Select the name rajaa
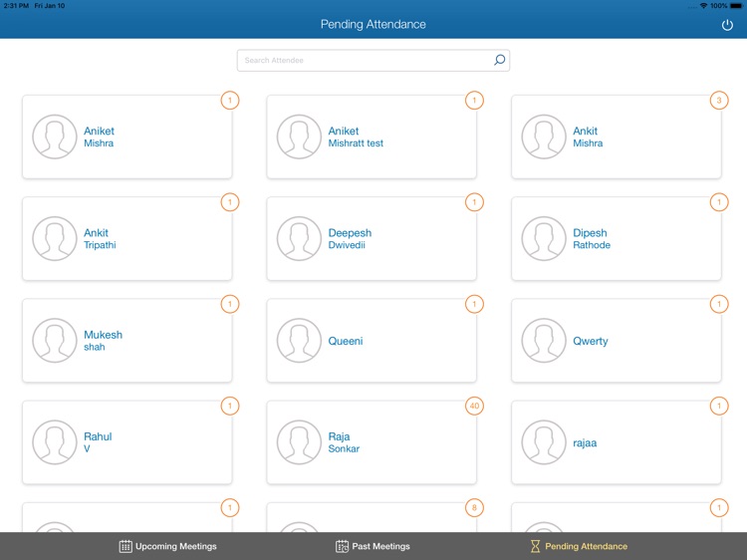Screen dimensions: 747x560 [x=585, y=442]
